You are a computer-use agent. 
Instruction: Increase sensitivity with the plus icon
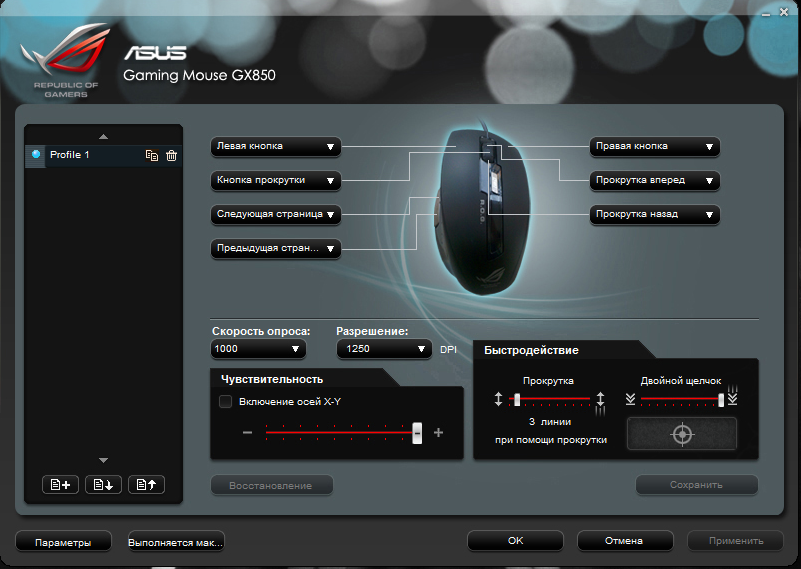click(x=438, y=433)
